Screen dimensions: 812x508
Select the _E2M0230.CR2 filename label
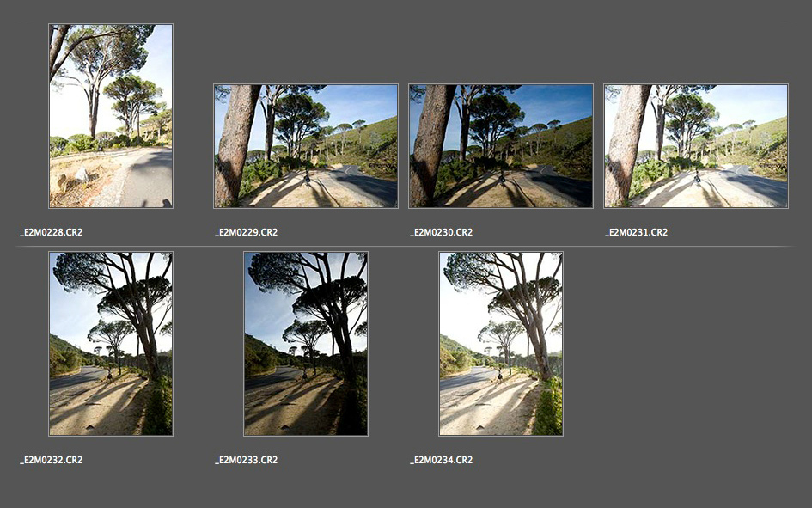pos(442,232)
